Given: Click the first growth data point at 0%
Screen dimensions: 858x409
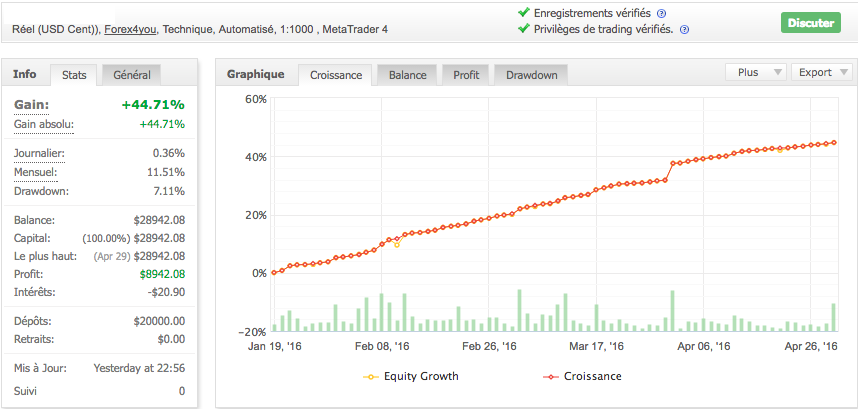Looking at the screenshot, I should 274,273.
